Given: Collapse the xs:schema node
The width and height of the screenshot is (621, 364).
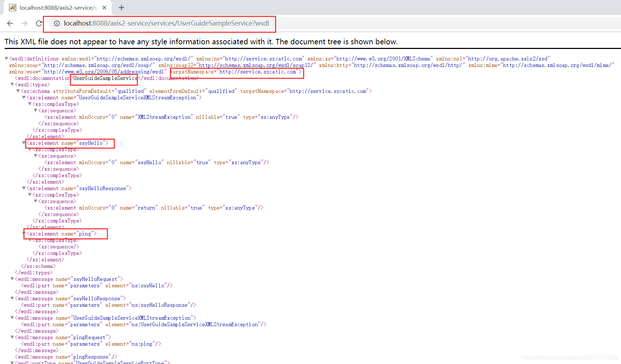Looking at the screenshot, I should click(18, 91).
